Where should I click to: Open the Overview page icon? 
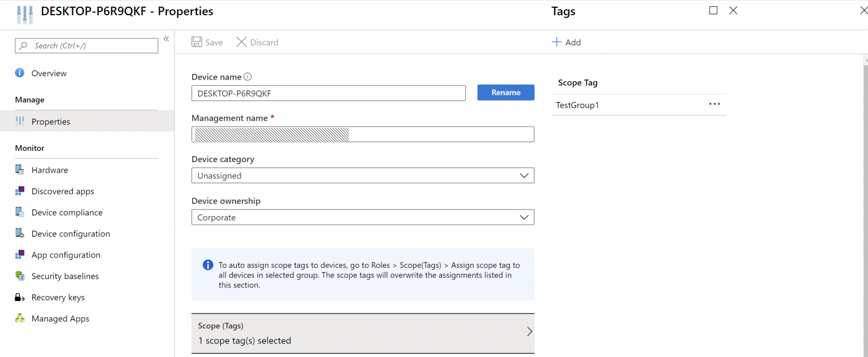coord(20,73)
